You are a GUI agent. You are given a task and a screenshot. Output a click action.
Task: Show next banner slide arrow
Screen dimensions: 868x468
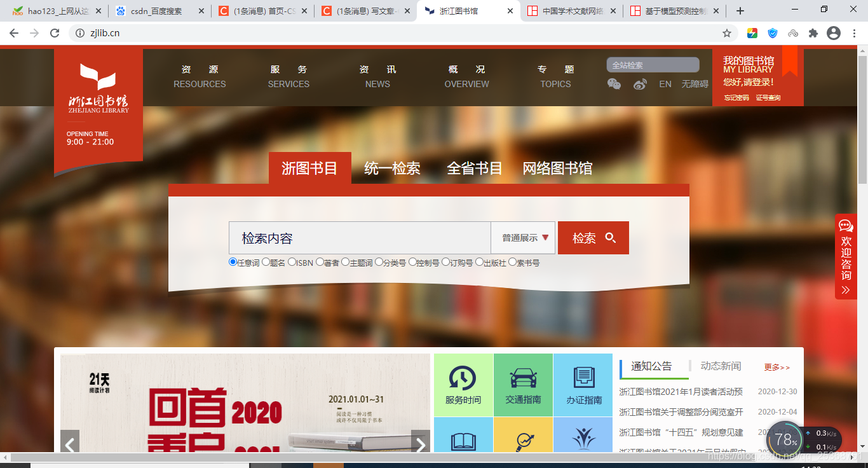pyautogui.click(x=421, y=443)
